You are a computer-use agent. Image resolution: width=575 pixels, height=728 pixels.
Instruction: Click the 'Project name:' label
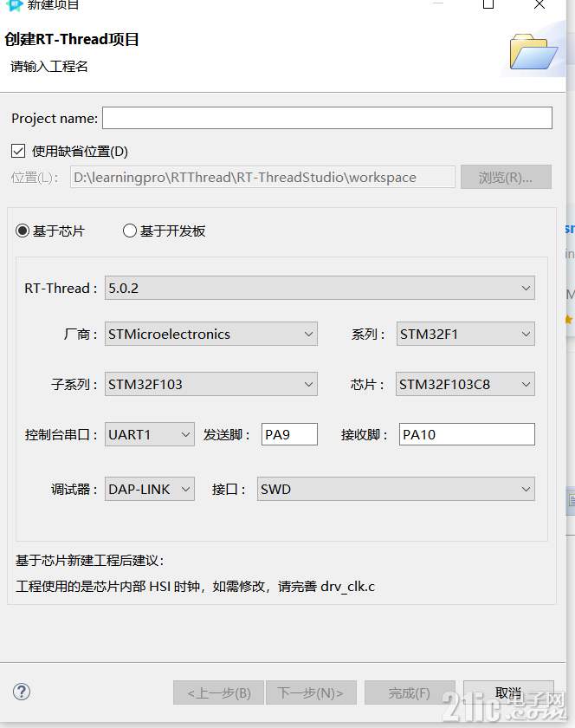[x=55, y=119]
